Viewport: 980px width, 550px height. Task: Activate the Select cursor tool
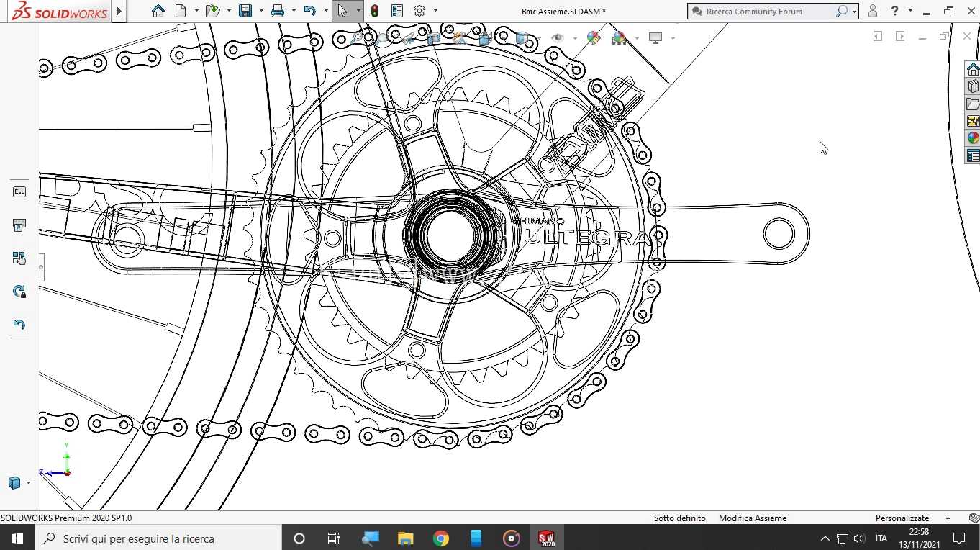tap(342, 11)
